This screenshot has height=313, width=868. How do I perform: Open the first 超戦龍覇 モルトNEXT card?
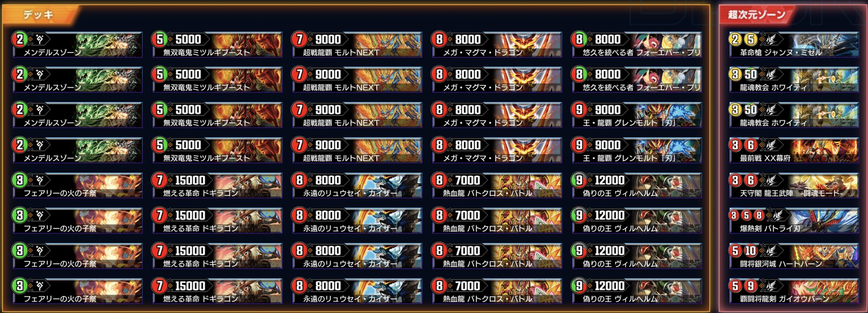[x=357, y=44]
